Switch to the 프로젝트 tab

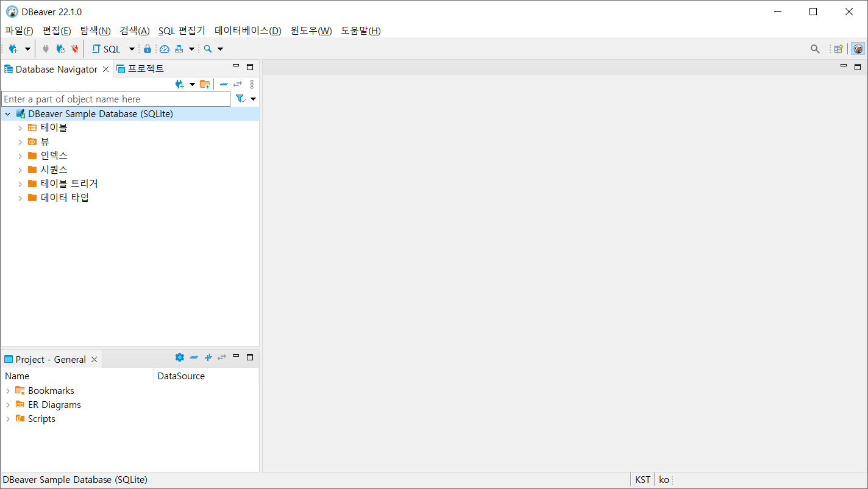tap(140, 69)
